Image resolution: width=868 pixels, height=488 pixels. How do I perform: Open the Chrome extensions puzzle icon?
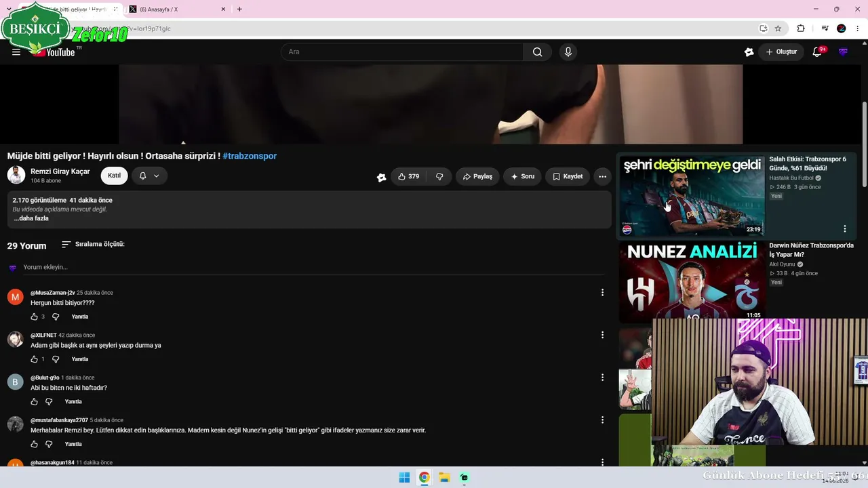801,28
